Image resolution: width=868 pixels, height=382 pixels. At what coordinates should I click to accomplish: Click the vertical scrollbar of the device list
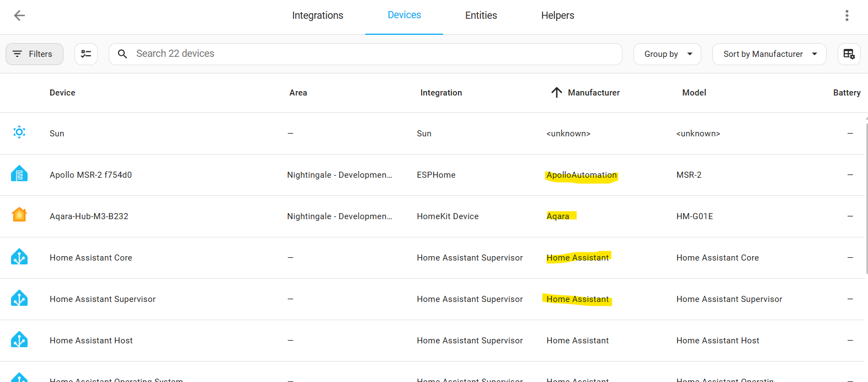click(x=866, y=199)
